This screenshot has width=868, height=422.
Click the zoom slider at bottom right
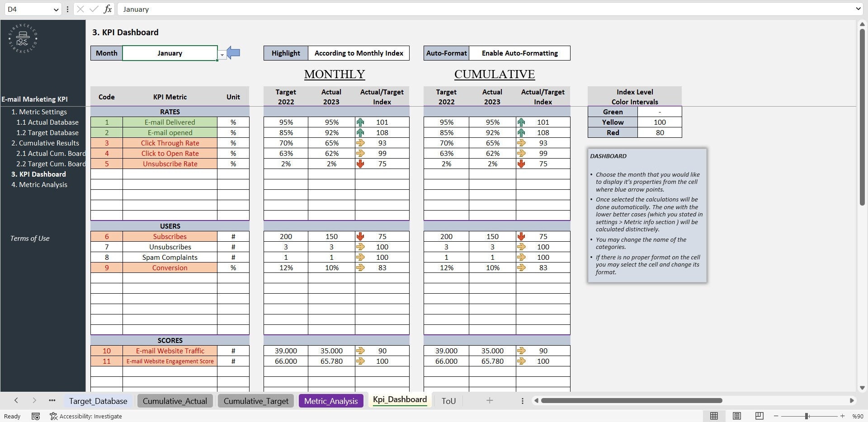[807, 416]
